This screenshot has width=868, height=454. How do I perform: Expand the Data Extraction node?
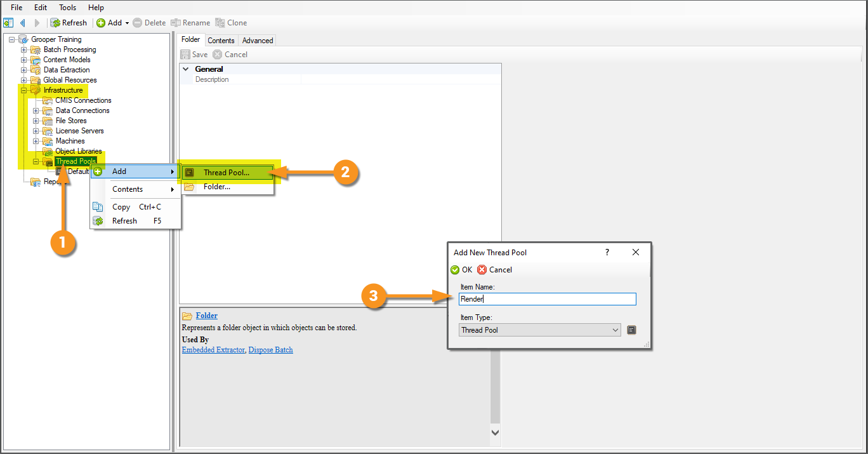(24, 70)
